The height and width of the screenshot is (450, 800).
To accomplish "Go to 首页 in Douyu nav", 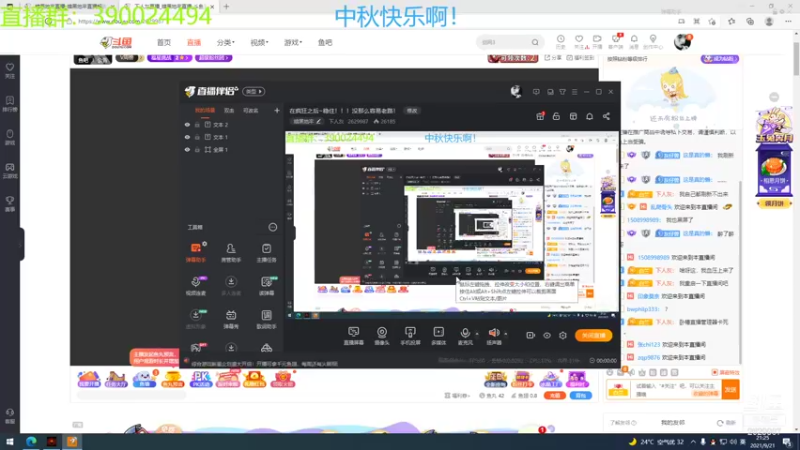I will pyautogui.click(x=164, y=42).
